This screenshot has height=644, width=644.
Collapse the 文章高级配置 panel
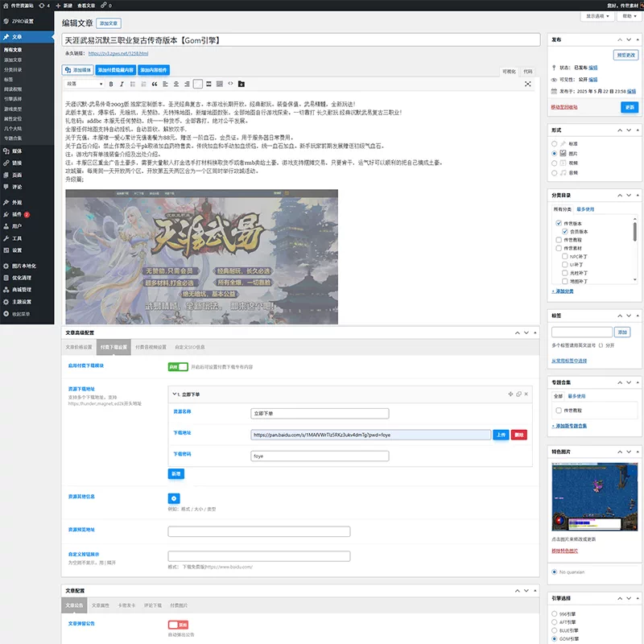pos(535,332)
